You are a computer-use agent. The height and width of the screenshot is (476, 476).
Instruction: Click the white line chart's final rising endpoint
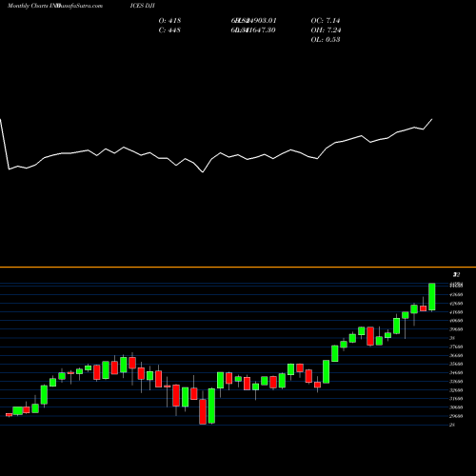[432, 119]
